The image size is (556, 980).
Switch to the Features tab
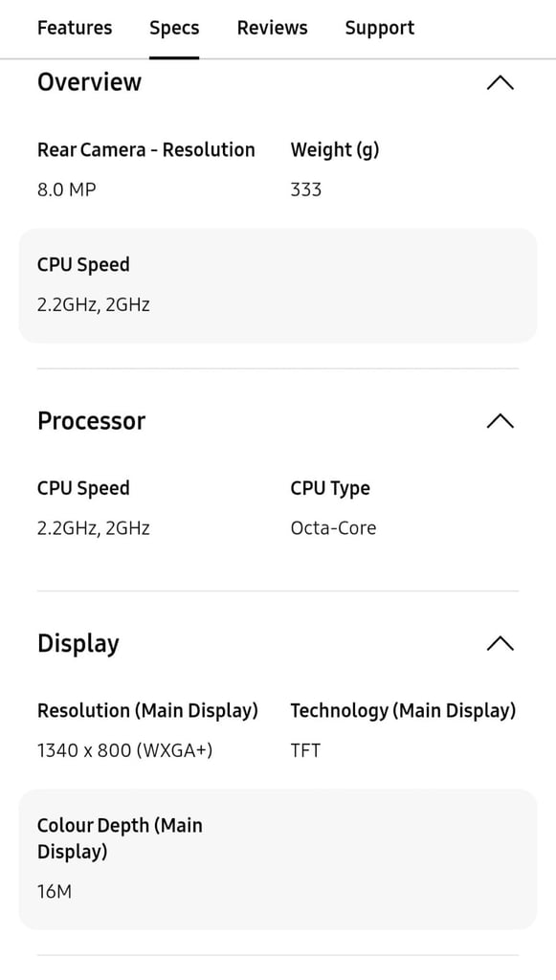(75, 28)
